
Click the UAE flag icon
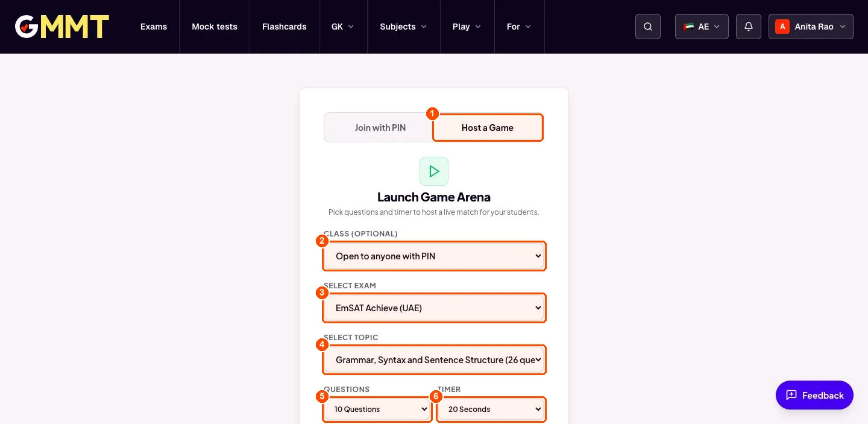pos(688,27)
